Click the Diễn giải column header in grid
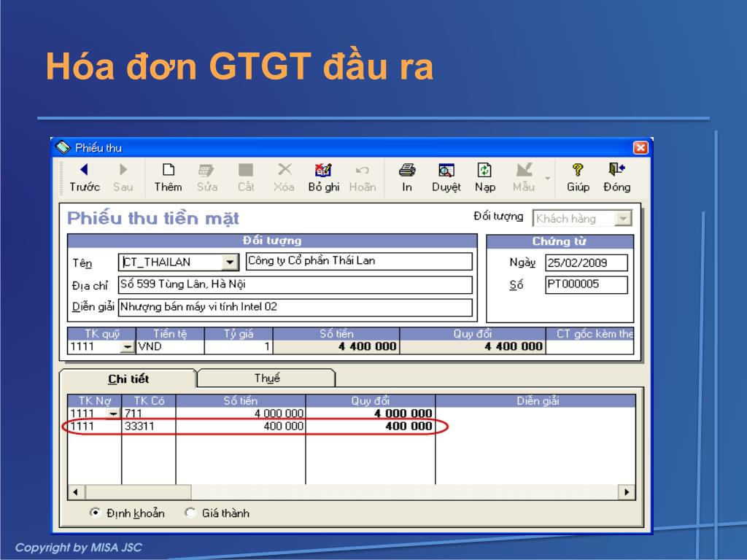 [535, 401]
